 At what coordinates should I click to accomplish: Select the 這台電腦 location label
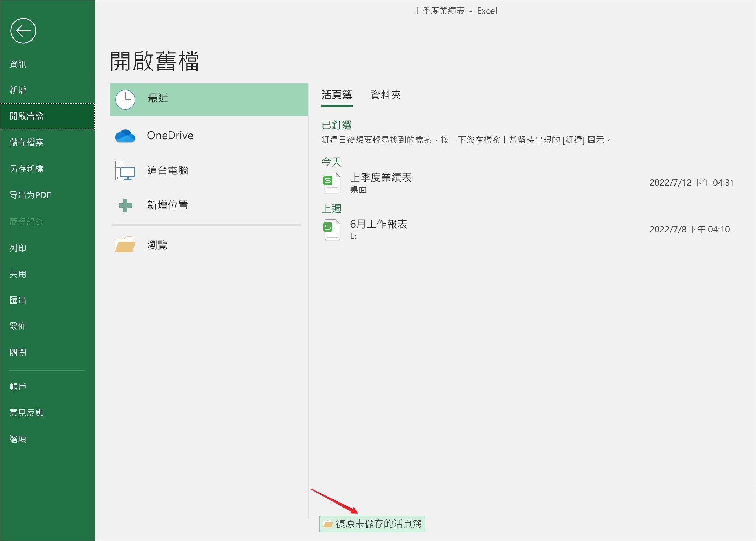(168, 170)
